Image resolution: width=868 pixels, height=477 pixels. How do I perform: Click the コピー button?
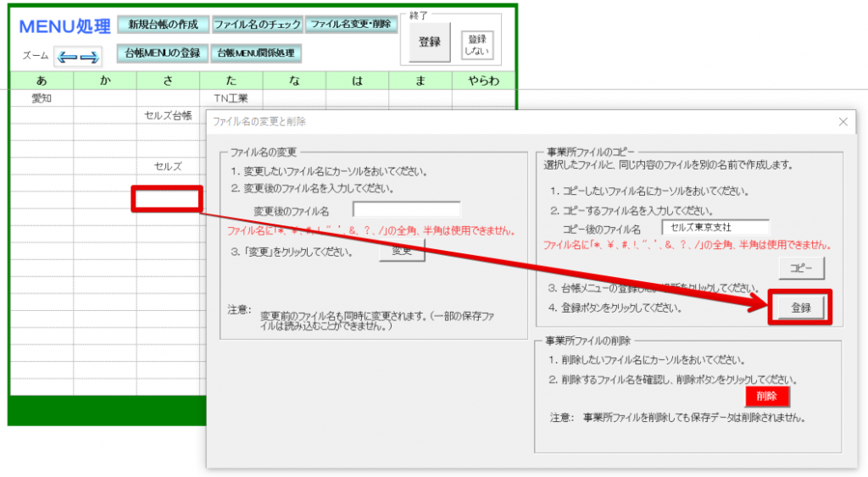click(x=801, y=268)
